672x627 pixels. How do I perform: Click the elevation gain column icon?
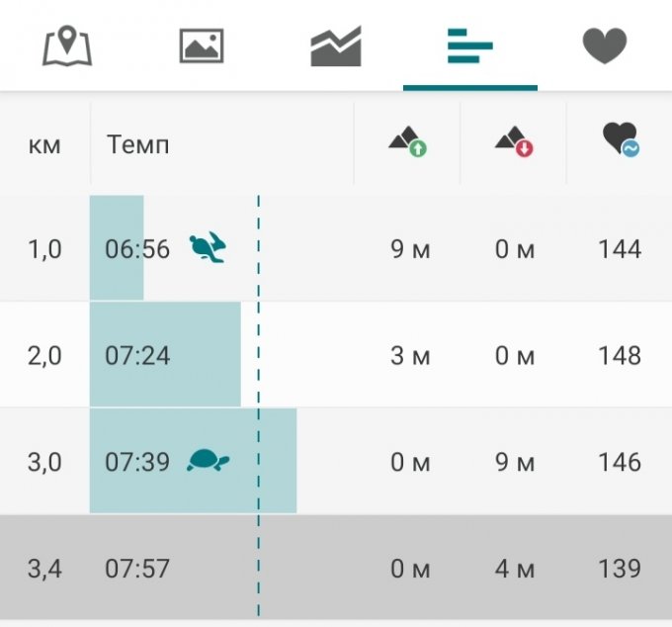point(407,143)
